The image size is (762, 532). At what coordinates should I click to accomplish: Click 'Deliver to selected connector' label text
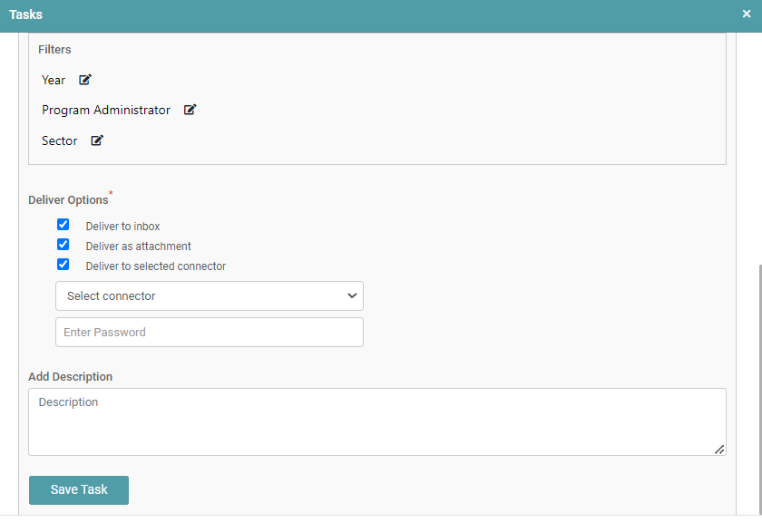[155, 266]
